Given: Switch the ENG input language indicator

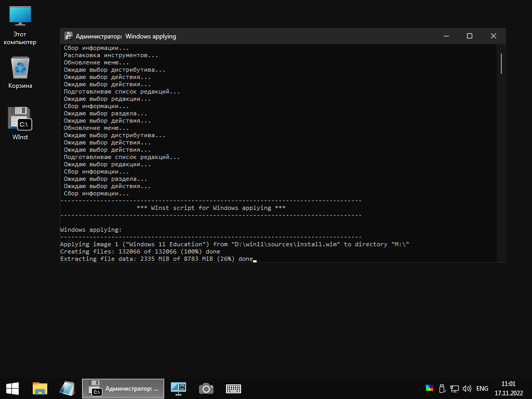Looking at the screenshot, I should point(482,389).
